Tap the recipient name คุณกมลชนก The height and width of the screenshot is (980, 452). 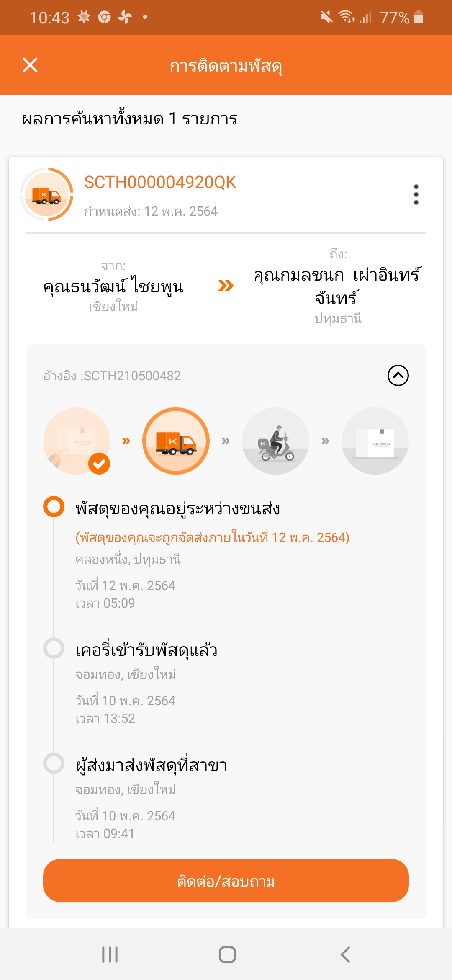click(299, 276)
